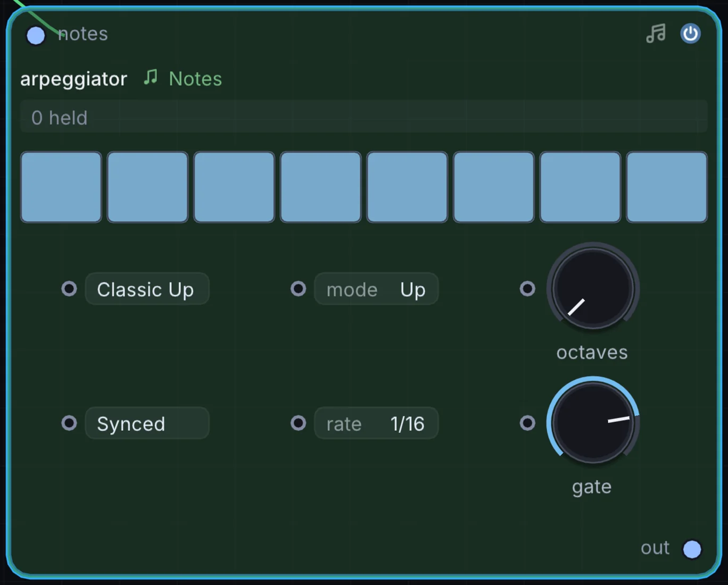The width and height of the screenshot is (728, 585).
Task: Click the octaves label text
Action: 592,353
